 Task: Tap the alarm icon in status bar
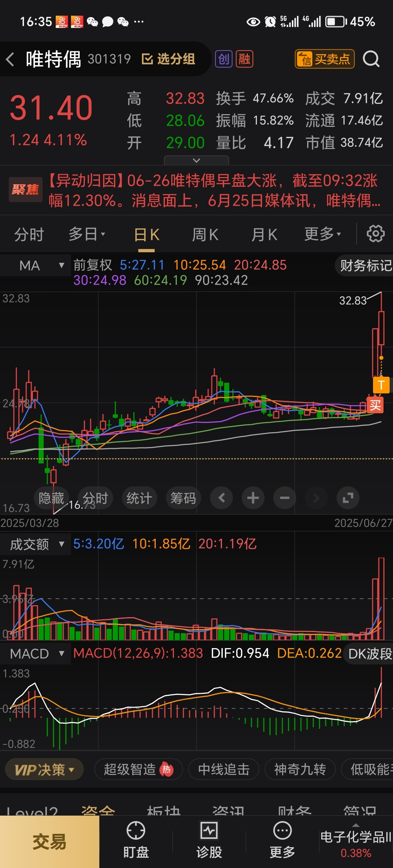tap(270, 22)
